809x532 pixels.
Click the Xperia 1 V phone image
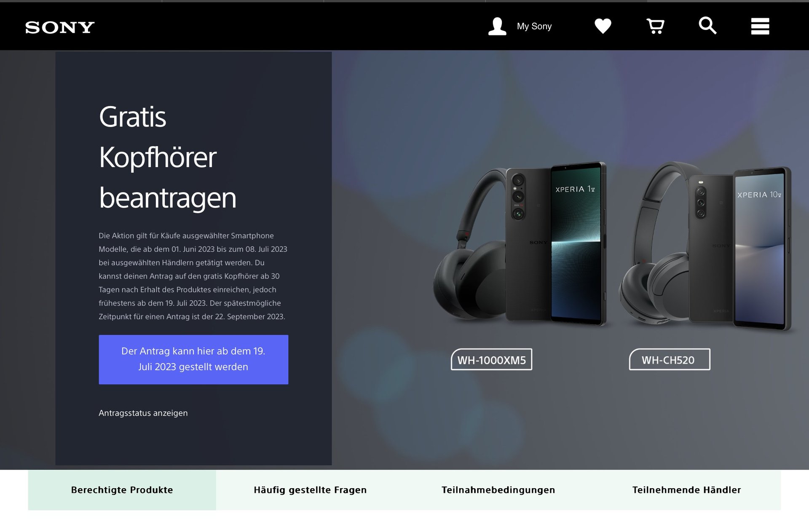click(556, 243)
